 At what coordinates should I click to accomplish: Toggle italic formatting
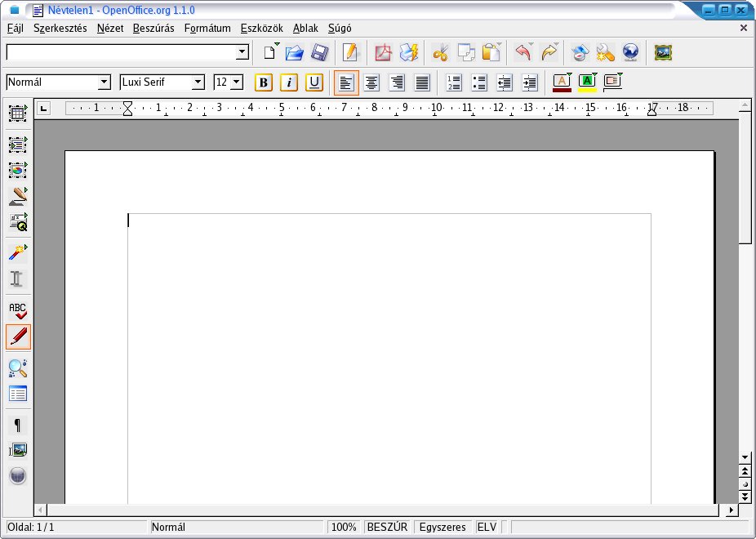pos(289,82)
